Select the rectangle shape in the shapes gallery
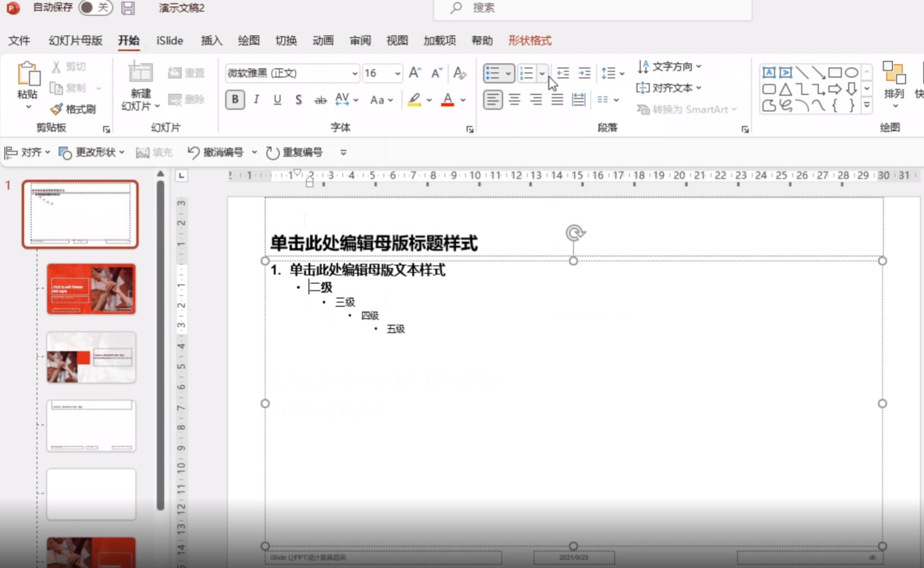 pos(836,72)
